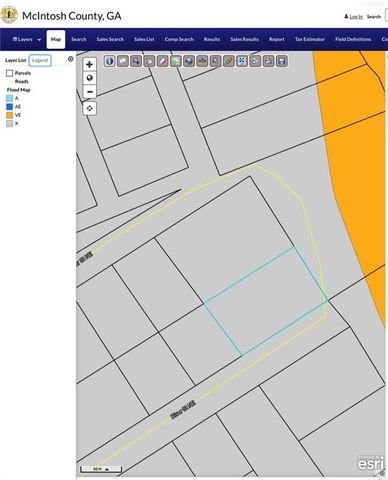Open the Sales Results tab
This screenshot has width=388, height=480.
click(x=244, y=39)
